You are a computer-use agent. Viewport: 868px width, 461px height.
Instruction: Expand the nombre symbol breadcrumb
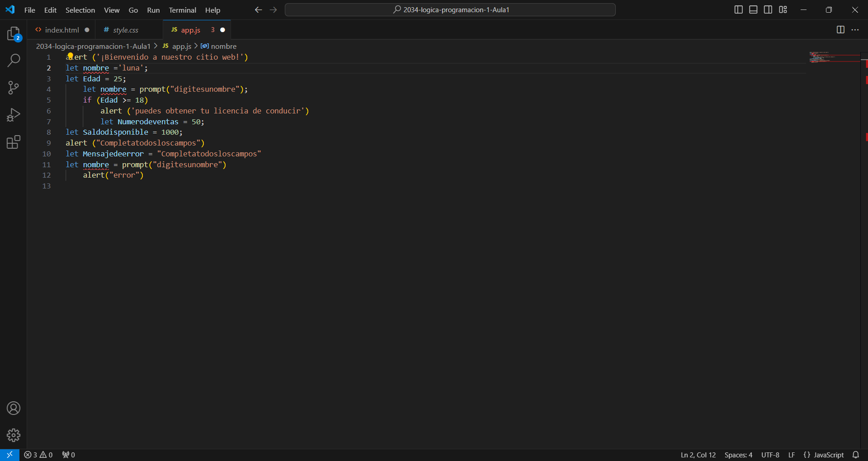point(219,46)
